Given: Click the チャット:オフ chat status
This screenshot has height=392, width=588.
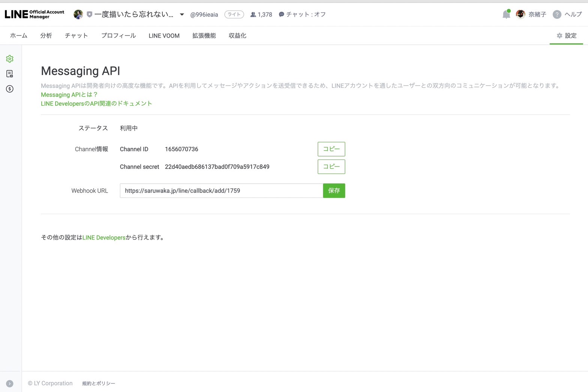Looking at the screenshot, I should click(x=302, y=14).
